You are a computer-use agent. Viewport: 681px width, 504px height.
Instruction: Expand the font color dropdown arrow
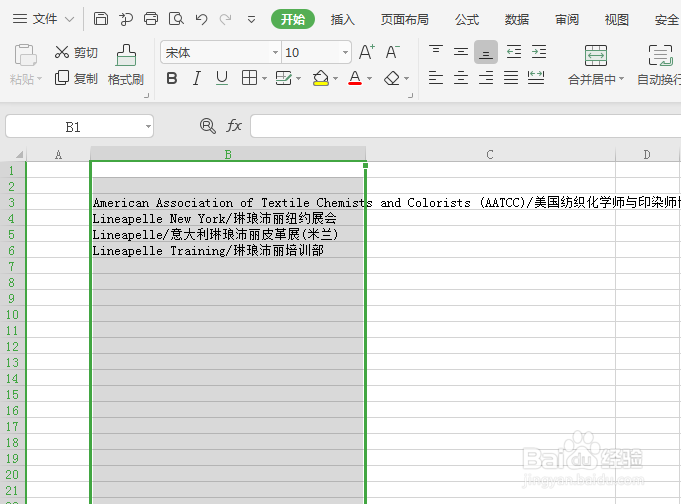pyautogui.click(x=370, y=79)
